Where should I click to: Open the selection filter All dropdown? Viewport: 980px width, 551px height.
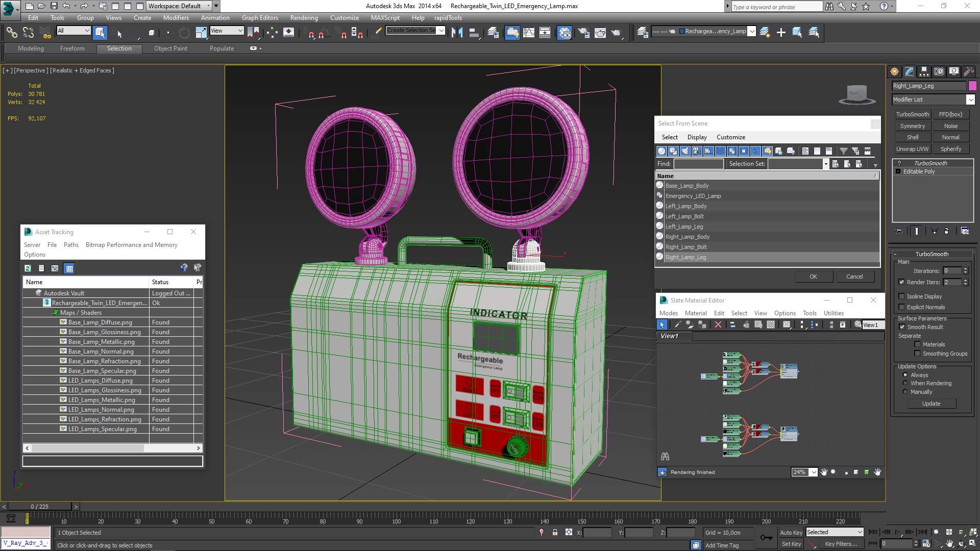point(73,31)
